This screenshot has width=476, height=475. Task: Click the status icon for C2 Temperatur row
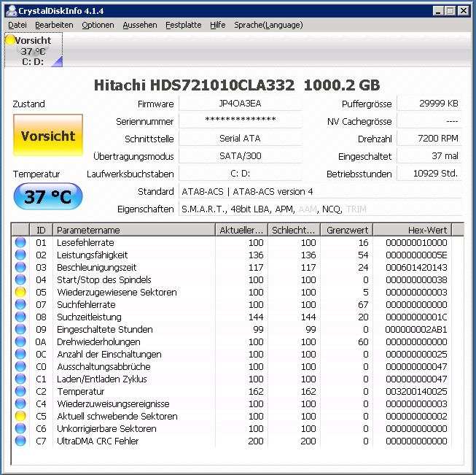pos(20,391)
